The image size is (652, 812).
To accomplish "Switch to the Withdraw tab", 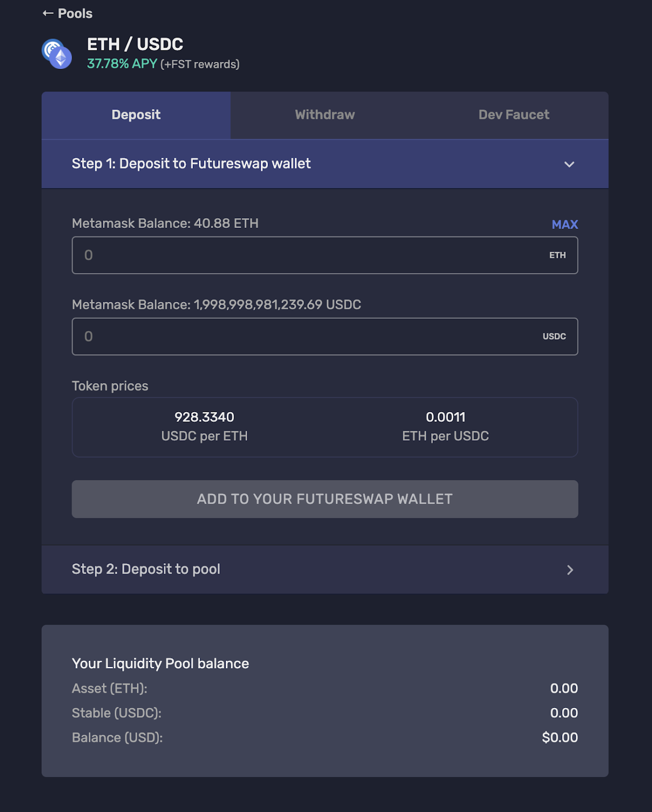I will (325, 115).
